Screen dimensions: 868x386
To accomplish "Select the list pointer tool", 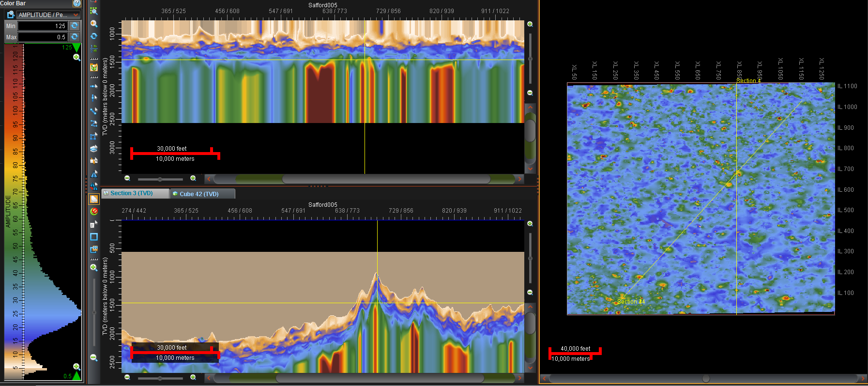I will tap(94, 224).
